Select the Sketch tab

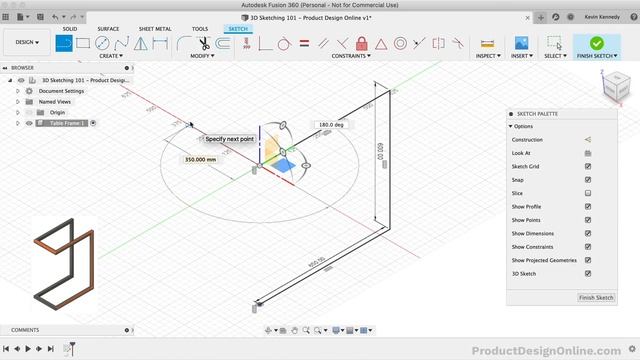click(238, 29)
